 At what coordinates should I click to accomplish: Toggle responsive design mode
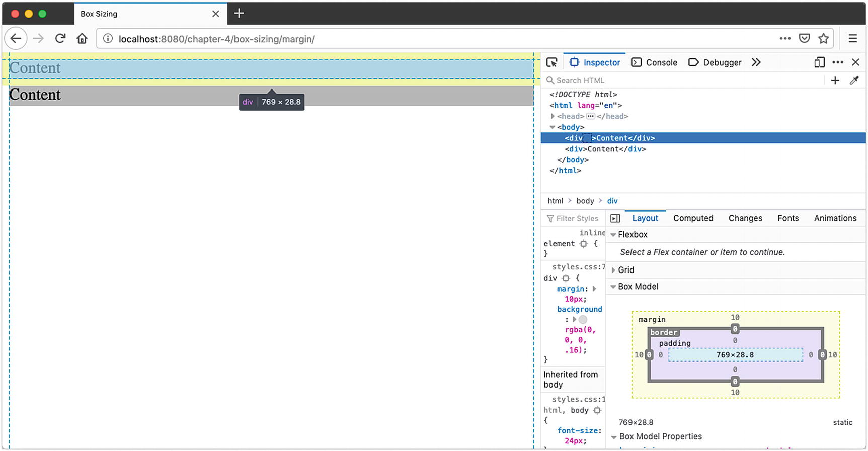tap(819, 62)
